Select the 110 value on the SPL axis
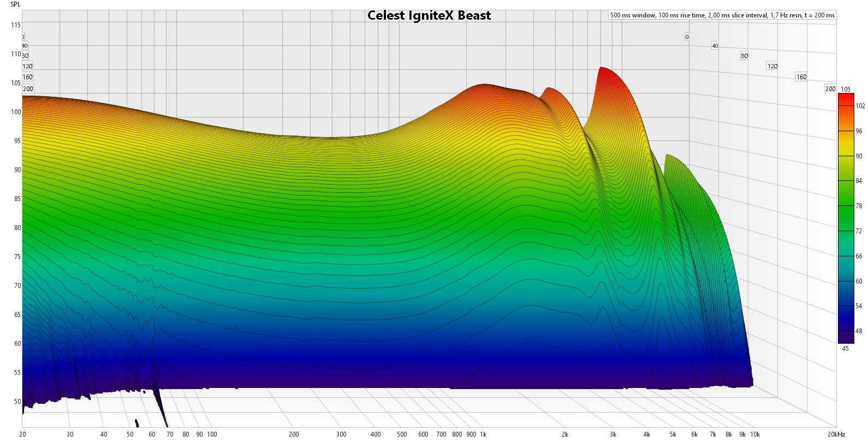The height and width of the screenshot is (441, 868). pyautogui.click(x=15, y=54)
